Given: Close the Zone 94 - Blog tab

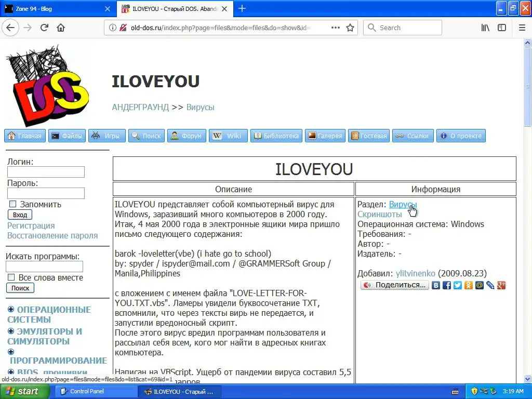Looking at the screenshot, I should coord(107,9).
